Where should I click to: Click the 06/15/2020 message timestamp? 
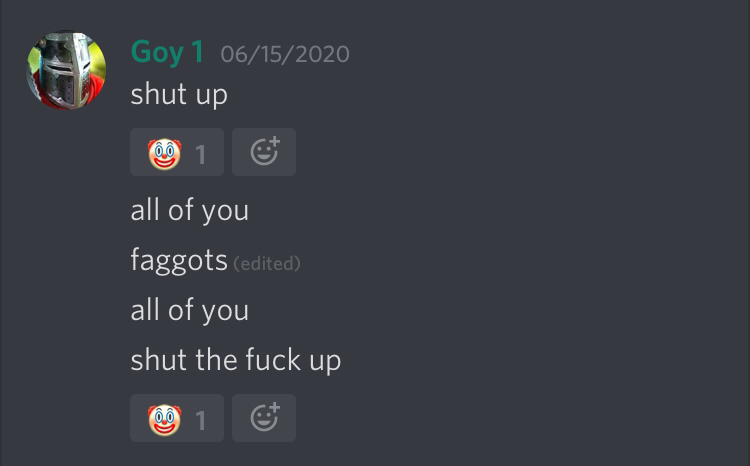pos(285,54)
